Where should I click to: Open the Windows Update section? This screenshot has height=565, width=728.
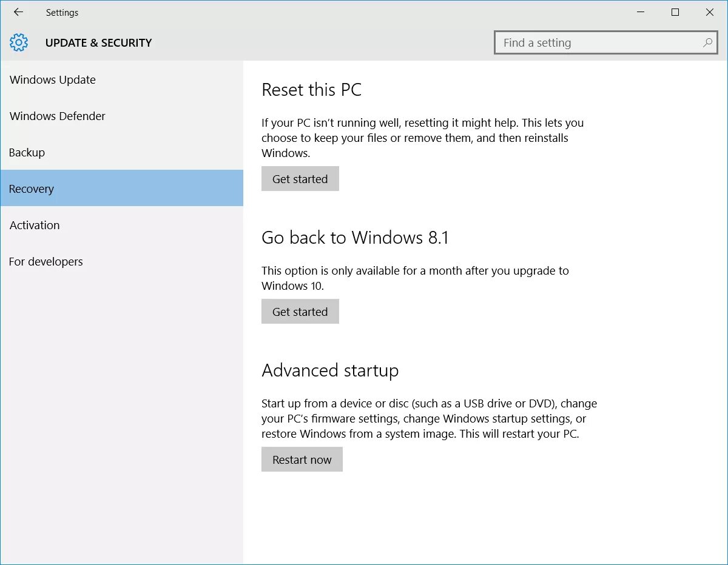tap(53, 80)
